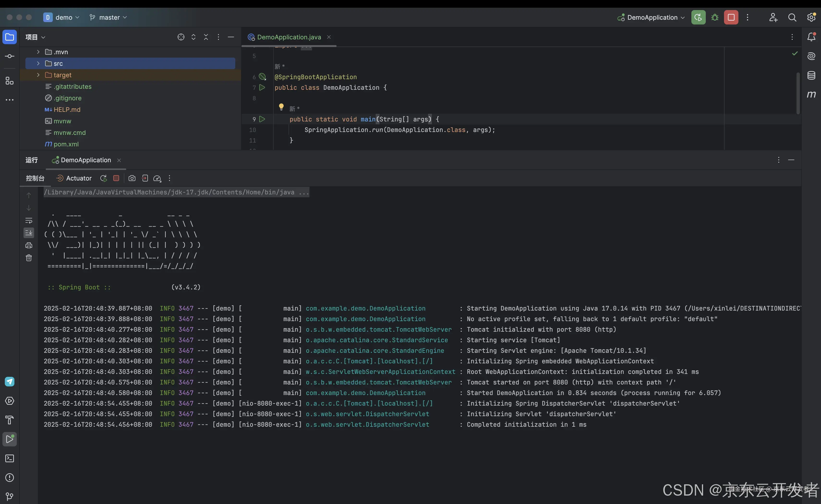Open the demo project dropdown
The width and height of the screenshot is (821, 504).
coord(62,17)
